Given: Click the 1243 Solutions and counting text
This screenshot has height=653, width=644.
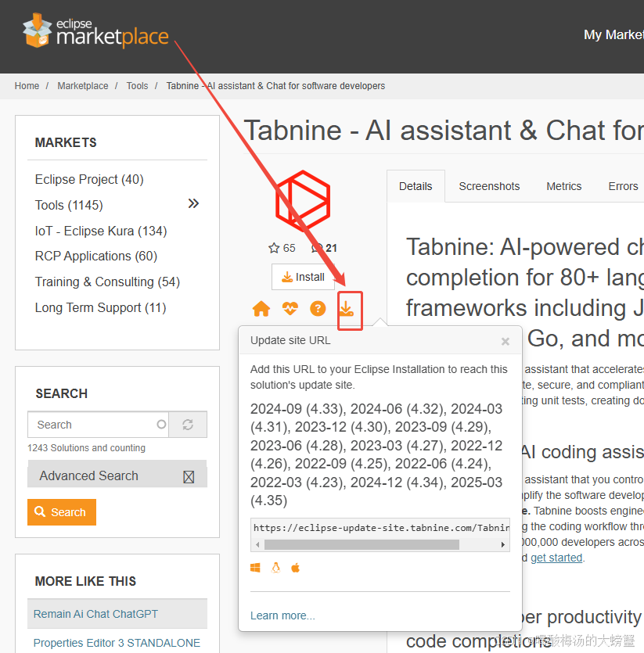Looking at the screenshot, I should (x=86, y=447).
